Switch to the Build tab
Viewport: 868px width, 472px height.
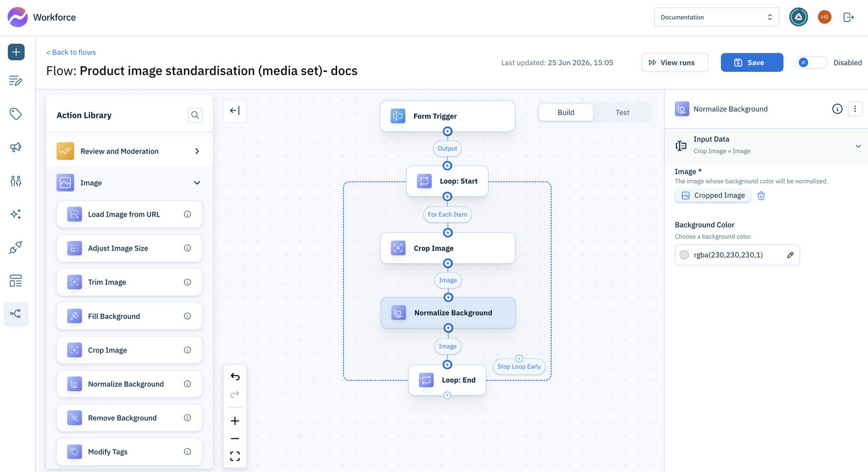coord(566,112)
